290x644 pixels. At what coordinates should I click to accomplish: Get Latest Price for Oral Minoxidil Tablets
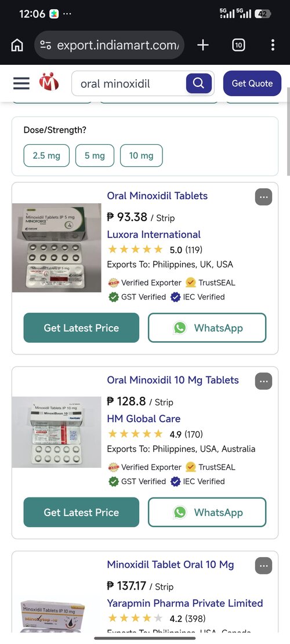(x=81, y=328)
